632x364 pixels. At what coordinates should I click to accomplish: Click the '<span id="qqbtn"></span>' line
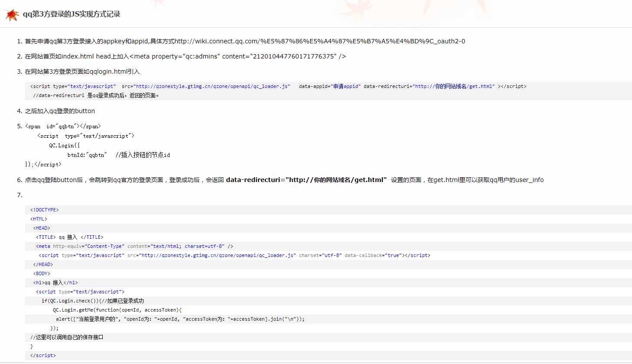63,127
